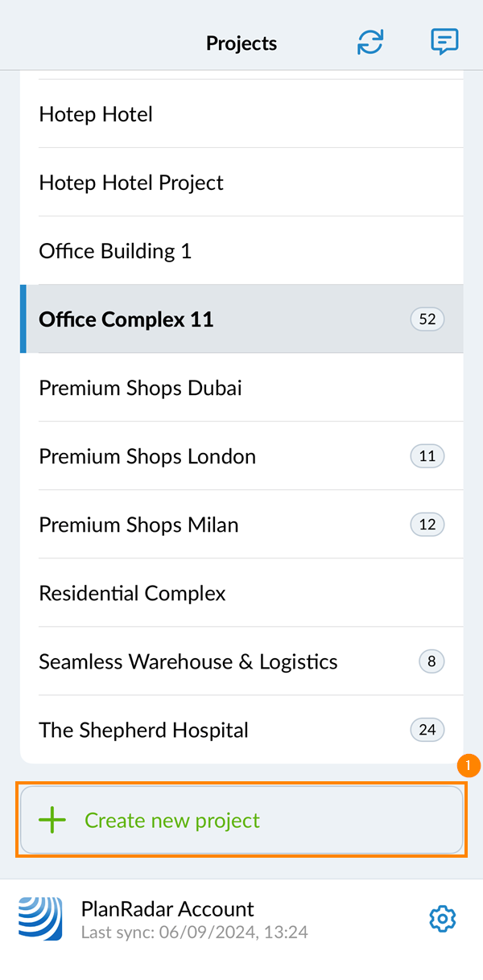Click the 11 badge on Premium Shops London
Viewport: 483px width, 980px height.
coord(427,456)
